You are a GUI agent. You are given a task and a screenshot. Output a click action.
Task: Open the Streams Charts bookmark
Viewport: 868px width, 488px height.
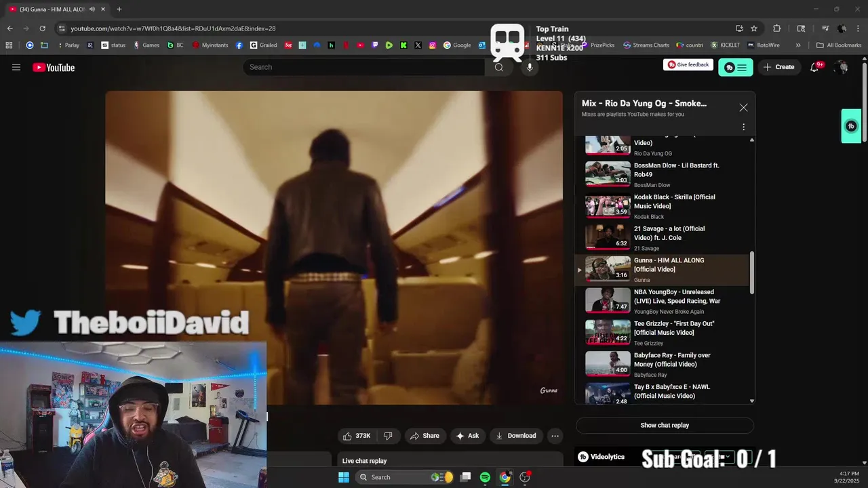pyautogui.click(x=646, y=45)
